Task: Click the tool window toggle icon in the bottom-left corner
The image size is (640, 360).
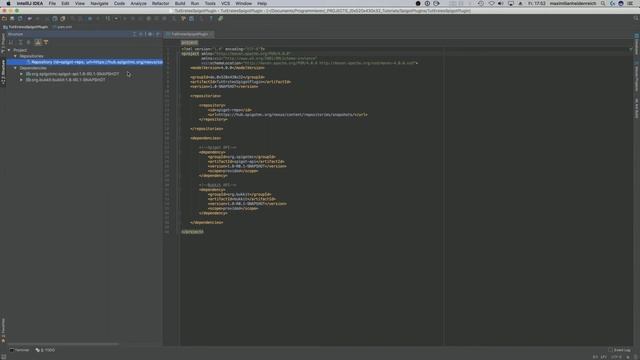Action: click(x=4, y=357)
